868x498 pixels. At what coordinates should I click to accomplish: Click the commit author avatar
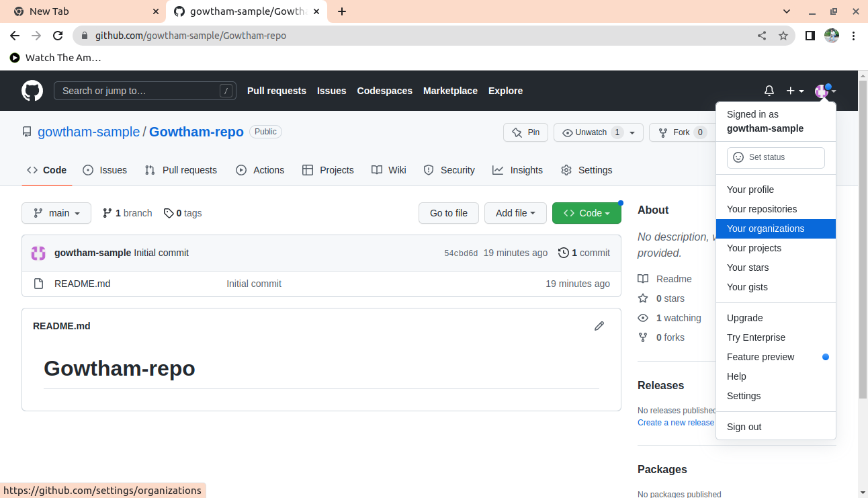[38, 253]
